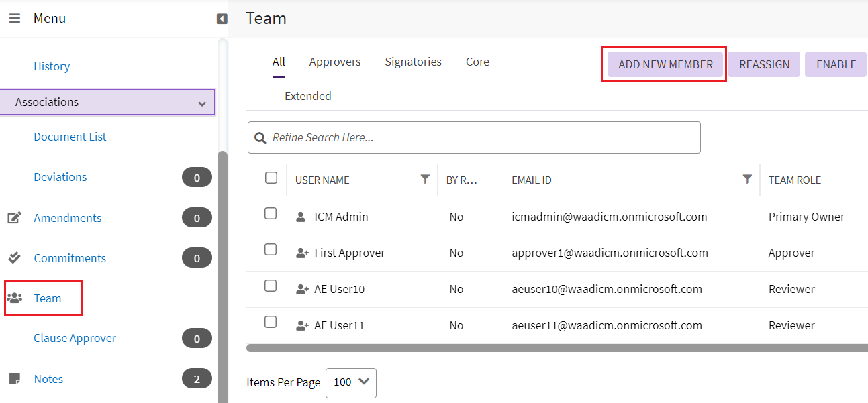Switch to the Approvers tab
This screenshot has height=403, width=868.
coord(335,62)
